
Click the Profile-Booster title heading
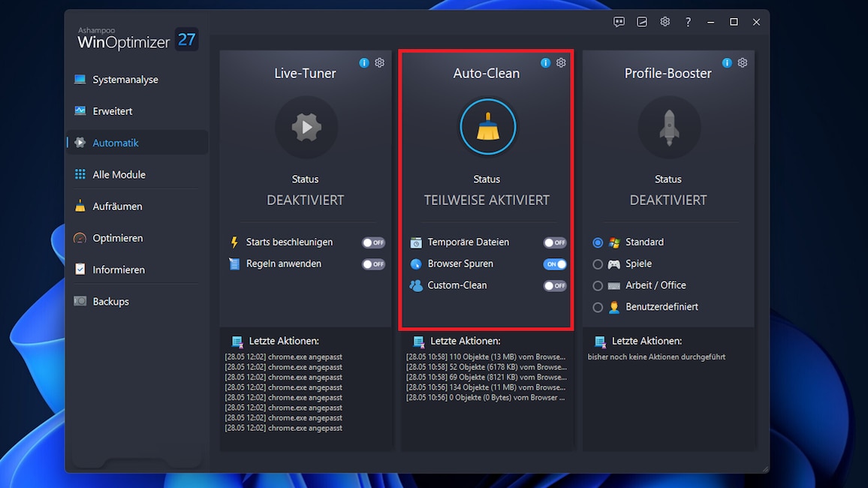click(x=668, y=73)
